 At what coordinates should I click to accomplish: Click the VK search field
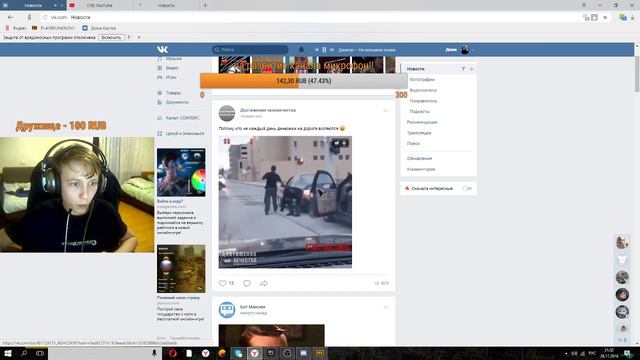tap(250, 49)
